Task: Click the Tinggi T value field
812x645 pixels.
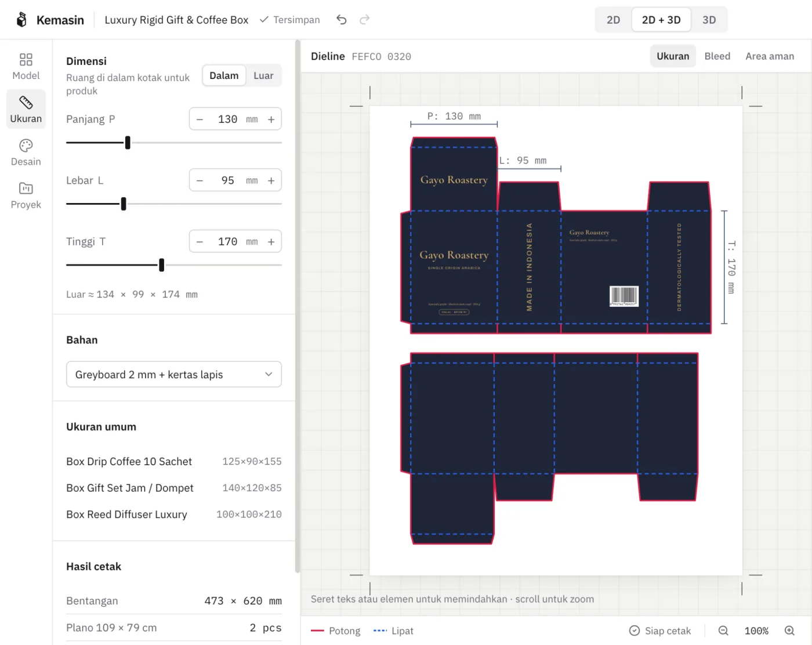Action: 227,242
